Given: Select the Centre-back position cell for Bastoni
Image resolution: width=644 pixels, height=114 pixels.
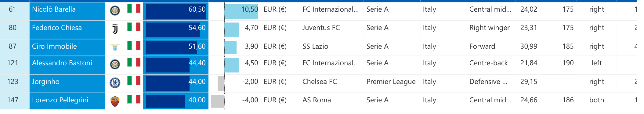Looking at the screenshot, I should click(488, 63).
